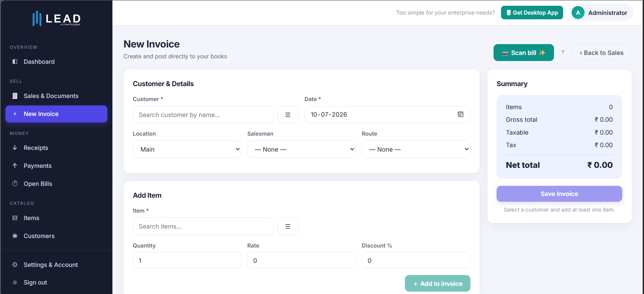The width and height of the screenshot is (644, 294).
Task: Click the Scan bill button
Action: click(x=524, y=53)
